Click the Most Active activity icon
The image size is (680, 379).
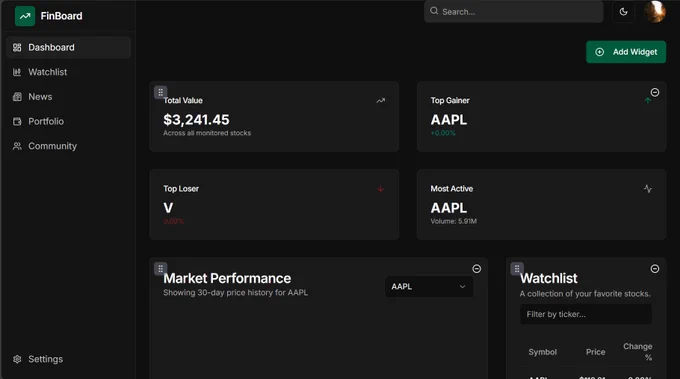click(x=647, y=189)
